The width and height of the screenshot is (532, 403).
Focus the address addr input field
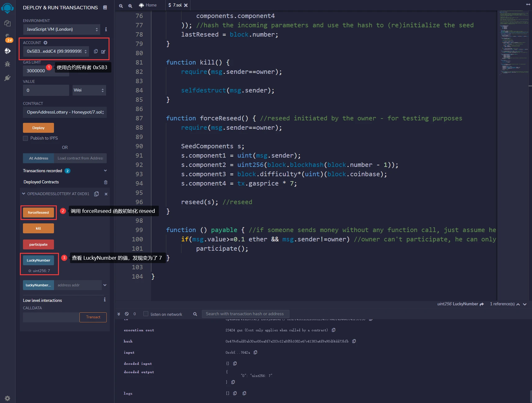[x=78, y=285]
